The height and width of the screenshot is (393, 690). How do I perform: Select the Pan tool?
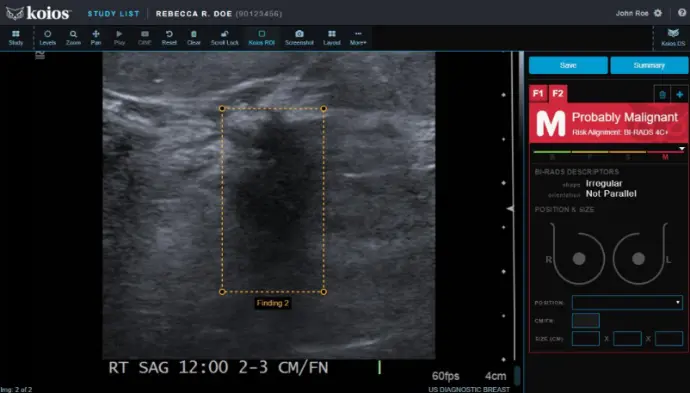pos(95,37)
